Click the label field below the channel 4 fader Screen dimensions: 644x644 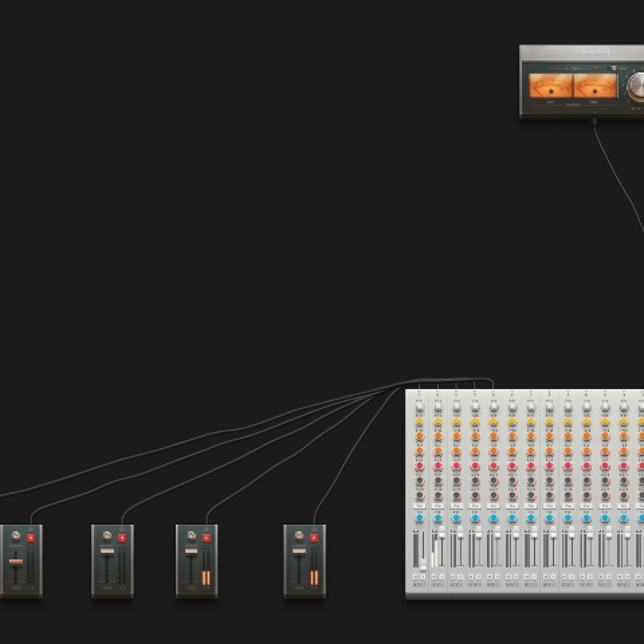pos(475,585)
